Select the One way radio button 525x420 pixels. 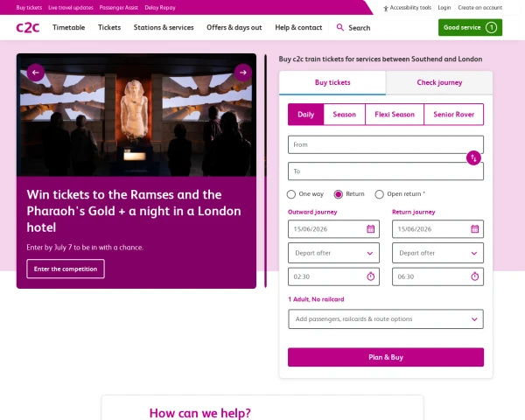click(x=291, y=194)
